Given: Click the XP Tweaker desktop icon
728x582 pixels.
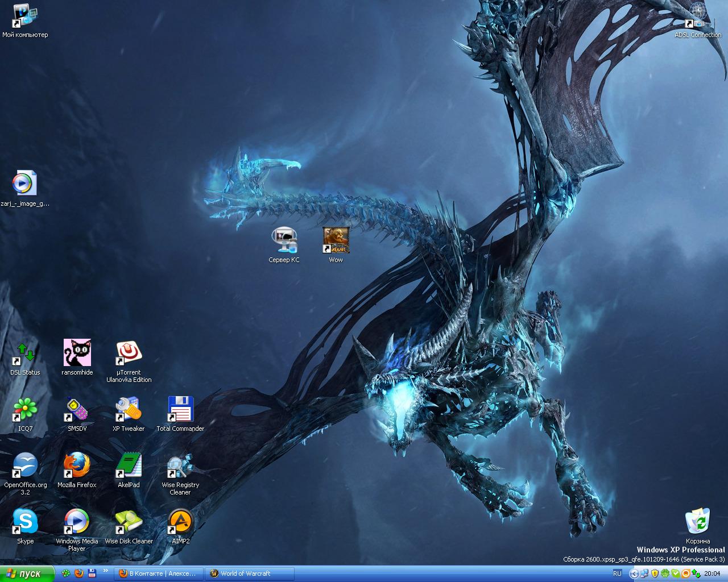Looking at the screenshot, I should [x=129, y=409].
